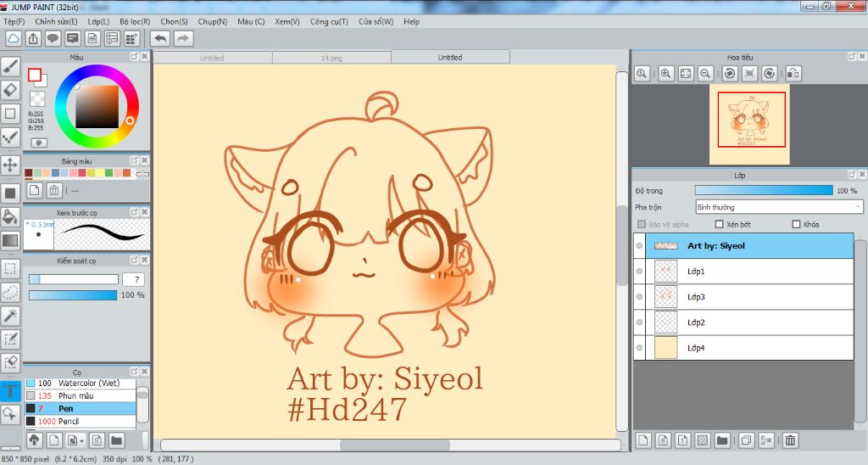Click the cloud icon in top toolbar
868x465 pixels.
[14, 39]
